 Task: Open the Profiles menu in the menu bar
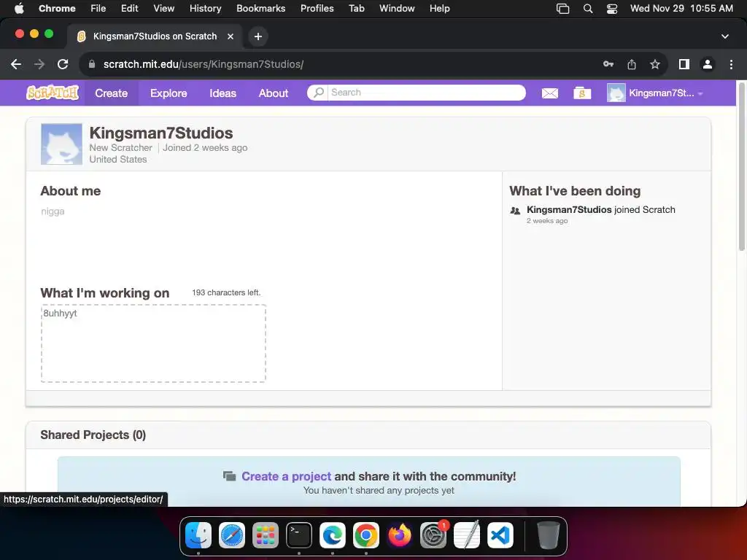coord(317,8)
